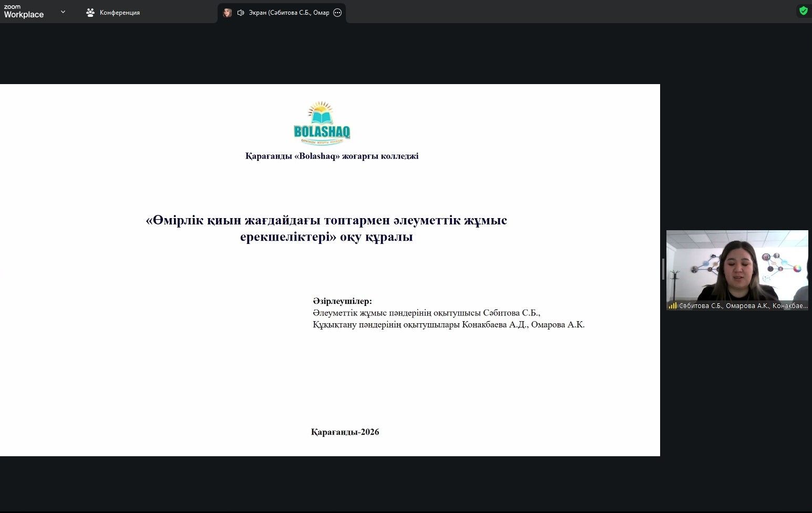The image size is (812, 513).
Task: Click the green encryption shield icon
Action: point(803,11)
